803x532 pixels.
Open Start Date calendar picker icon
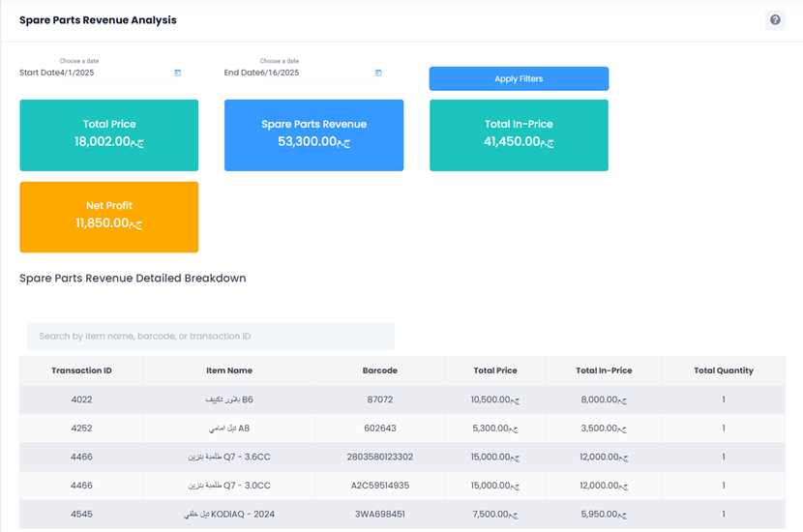click(177, 73)
